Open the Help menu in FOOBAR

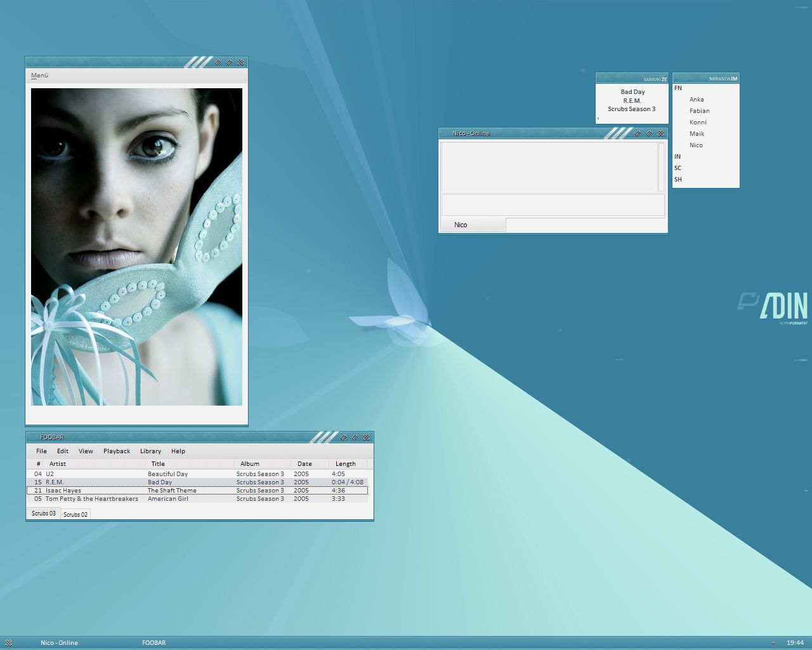click(178, 451)
